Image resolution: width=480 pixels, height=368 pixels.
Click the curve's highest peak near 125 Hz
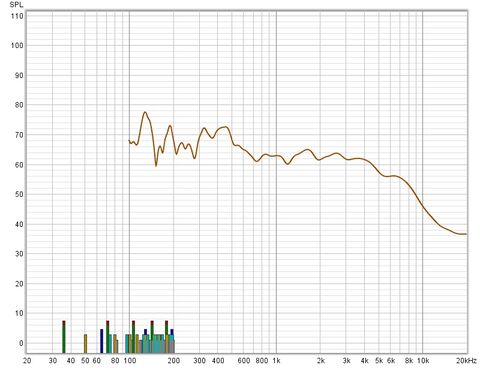145,112
